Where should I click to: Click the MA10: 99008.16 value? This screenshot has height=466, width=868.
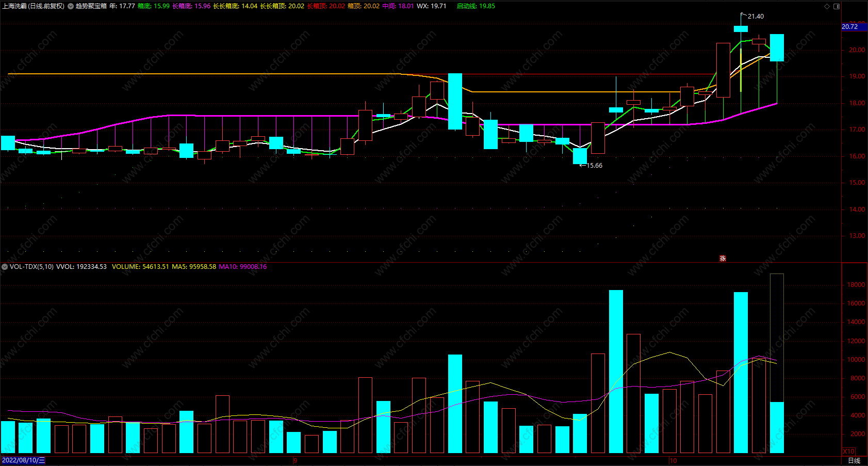pyautogui.click(x=243, y=267)
